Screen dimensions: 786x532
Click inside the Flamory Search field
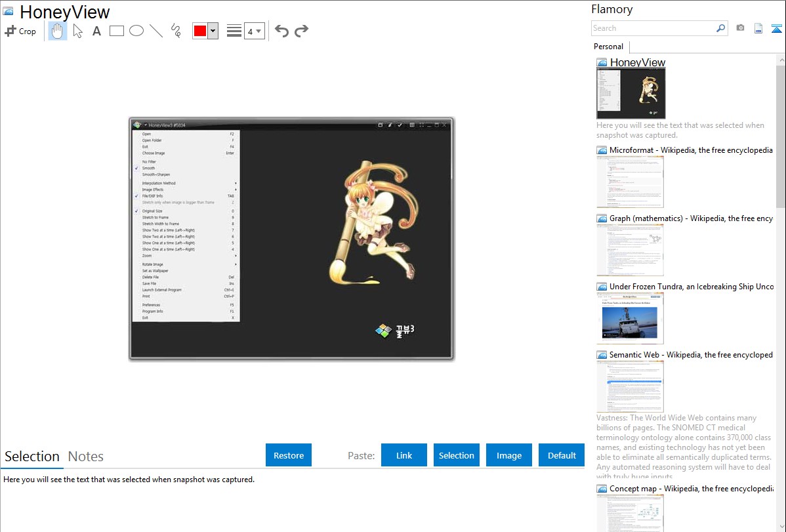(x=653, y=28)
